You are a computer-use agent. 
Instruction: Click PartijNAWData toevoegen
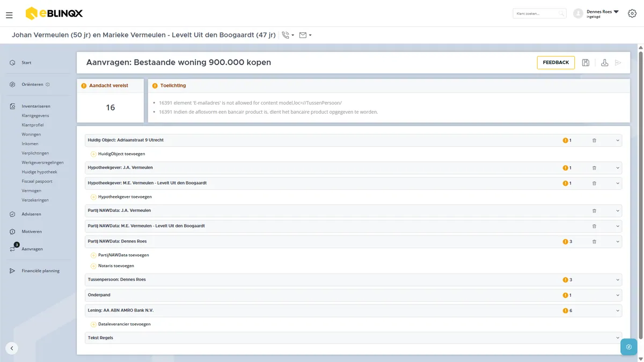pyautogui.click(x=120, y=255)
